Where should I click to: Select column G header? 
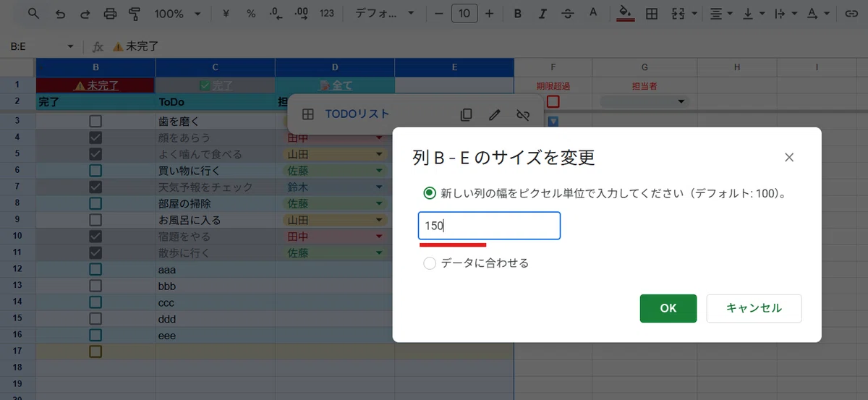click(x=643, y=67)
